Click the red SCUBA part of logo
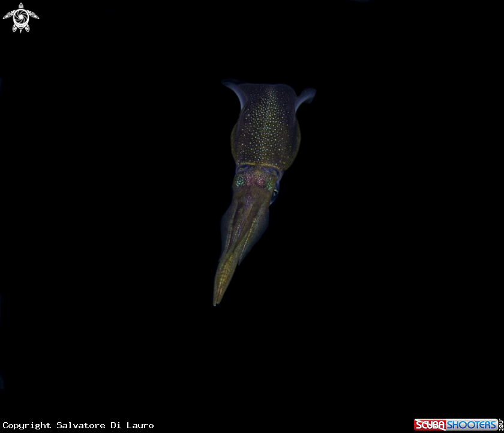This screenshot has height=433, width=504. (x=430, y=425)
